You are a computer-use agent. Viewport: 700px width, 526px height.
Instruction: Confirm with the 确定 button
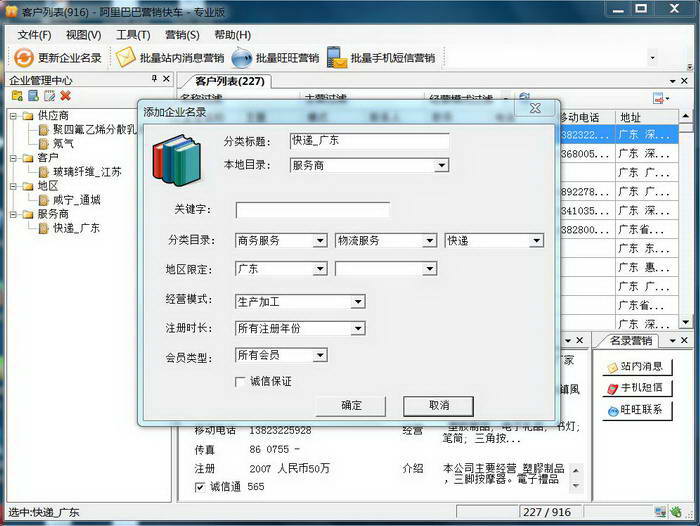point(351,406)
